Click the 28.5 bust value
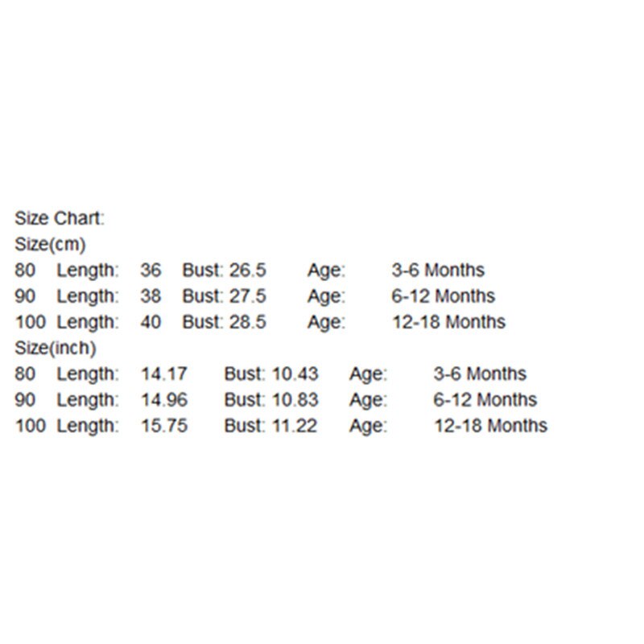The width and height of the screenshot is (644, 644). [x=248, y=322]
